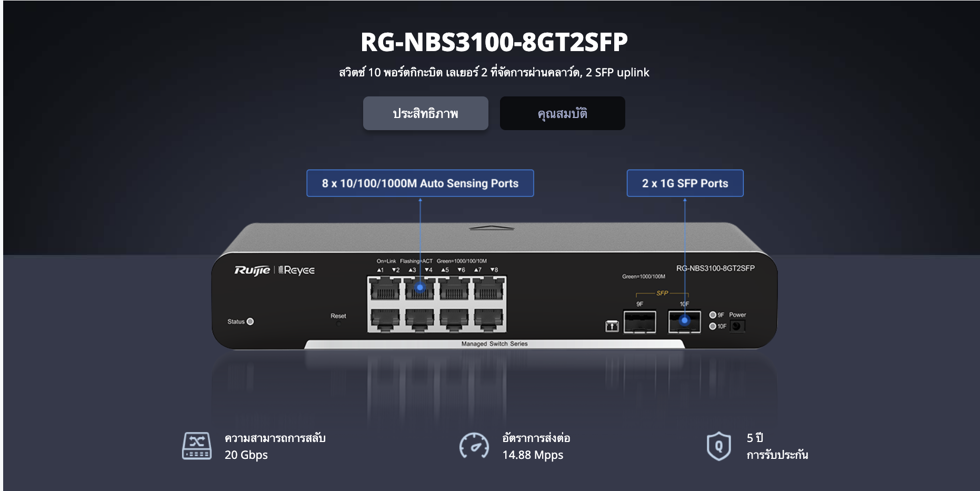
Task: Click the 'Managed Switch Series' label strip
Action: point(494,344)
